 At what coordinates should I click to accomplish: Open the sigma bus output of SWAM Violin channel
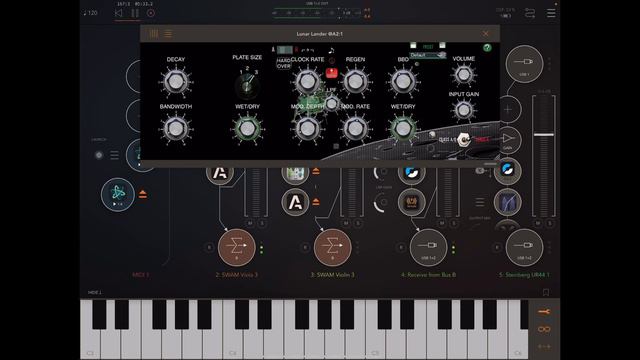(x=332, y=247)
